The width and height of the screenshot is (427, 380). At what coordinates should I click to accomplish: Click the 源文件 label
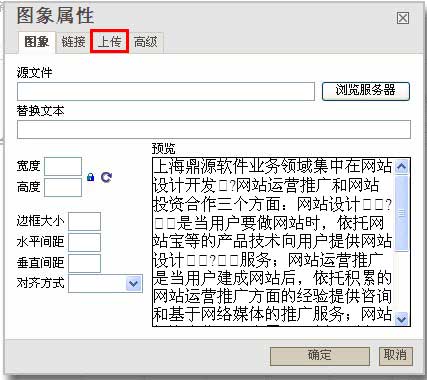click(x=35, y=72)
